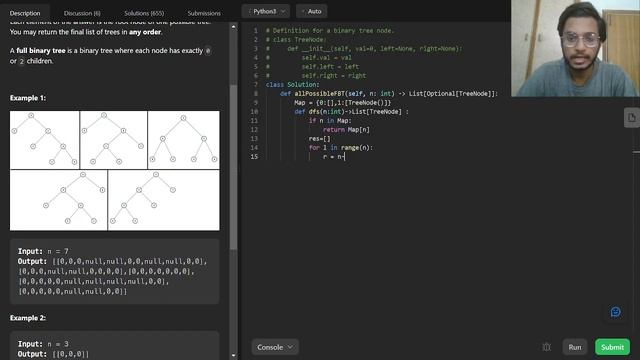Screen dimensions: 640x360
Task: View the Submissions tab
Action: pyautogui.click(x=204, y=13)
